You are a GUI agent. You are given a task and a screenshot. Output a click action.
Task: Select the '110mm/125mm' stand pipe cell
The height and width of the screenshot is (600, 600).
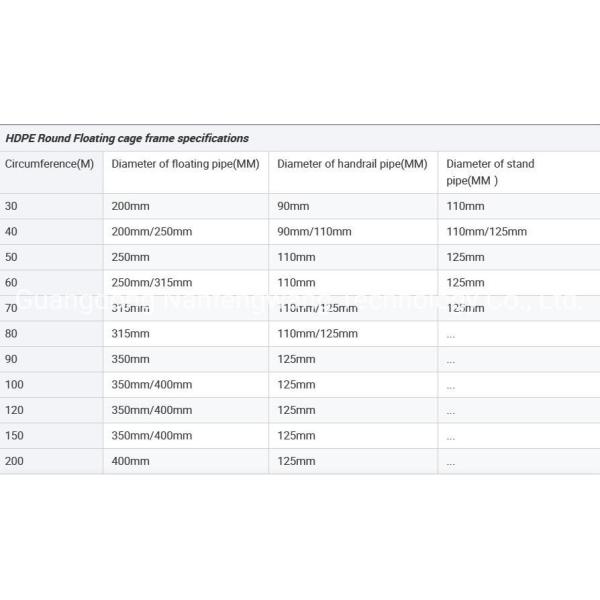tap(486, 232)
